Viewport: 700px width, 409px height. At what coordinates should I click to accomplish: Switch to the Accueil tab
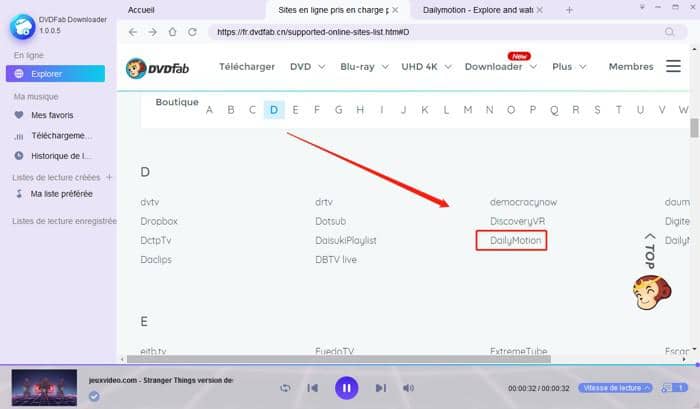coord(141,10)
